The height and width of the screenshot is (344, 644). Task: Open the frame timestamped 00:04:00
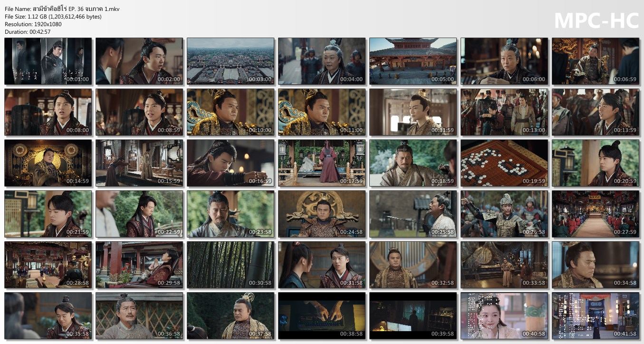(322, 61)
